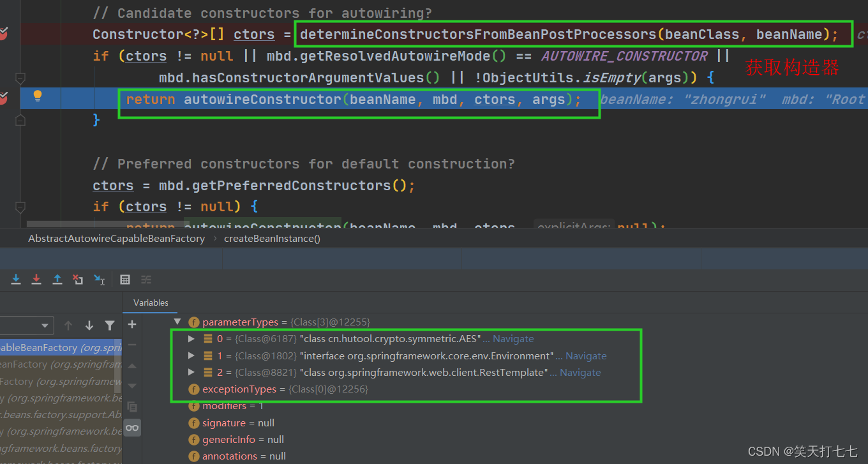Click the Step Into debugger button
The width and height of the screenshot is (868, 464).
click(16, 280)
